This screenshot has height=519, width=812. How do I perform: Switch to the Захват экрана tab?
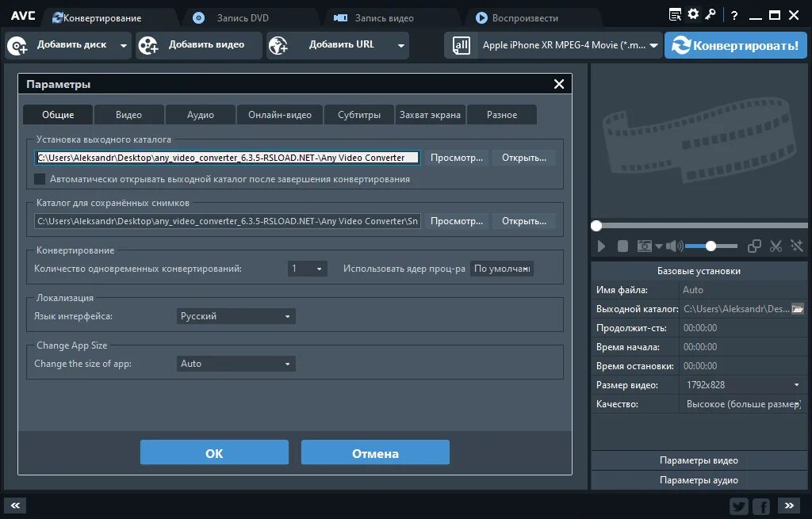tap(430, 115)
